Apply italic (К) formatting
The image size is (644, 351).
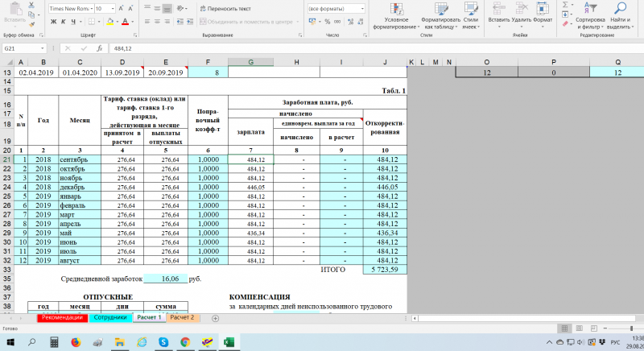pyautogui.click(x=62, y=22)
